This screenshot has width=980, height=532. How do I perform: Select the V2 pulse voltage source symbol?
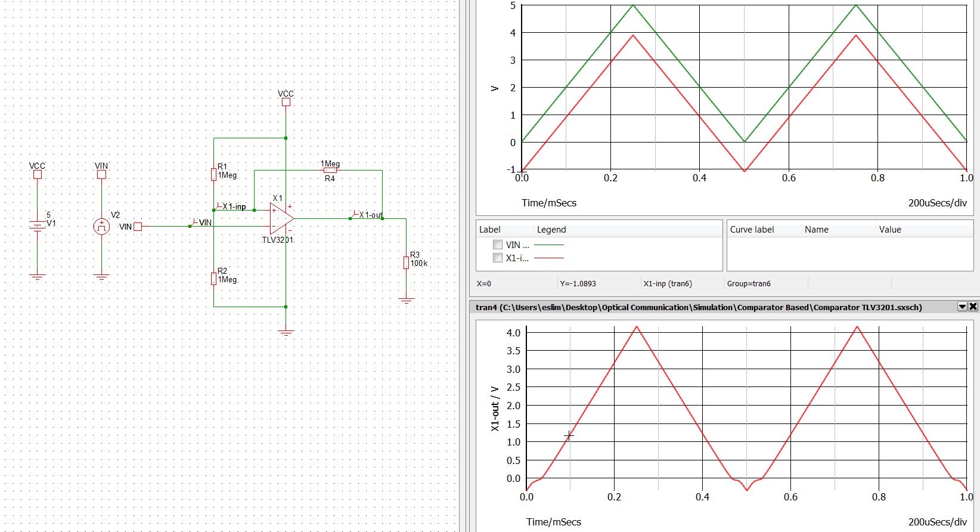coord(101,227)
